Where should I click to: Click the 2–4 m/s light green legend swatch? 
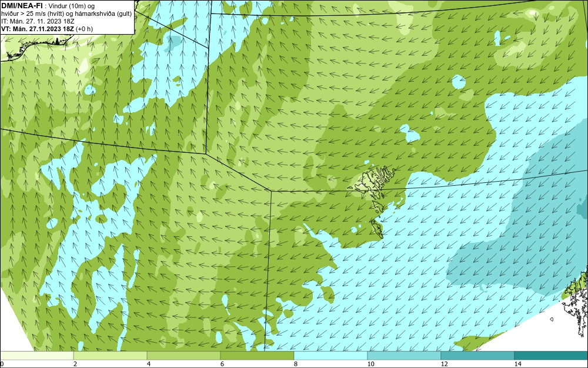(111, 356)
